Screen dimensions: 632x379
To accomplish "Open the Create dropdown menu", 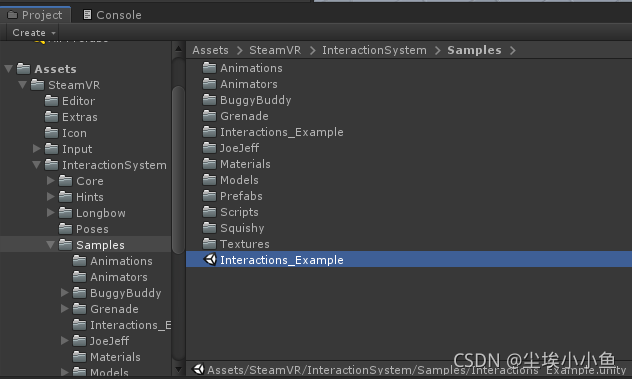I will pyautogui.click(x=33, y=33).
